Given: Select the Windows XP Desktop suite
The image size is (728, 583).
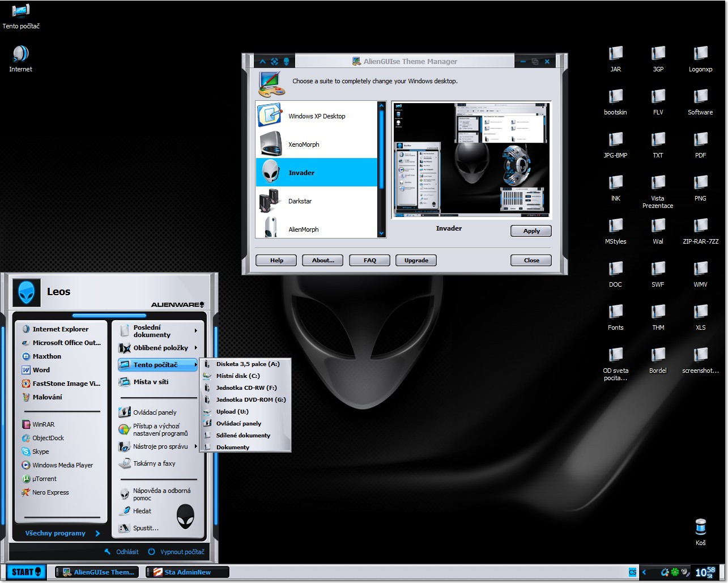Looking at the screenshot, I should [317, 116].
